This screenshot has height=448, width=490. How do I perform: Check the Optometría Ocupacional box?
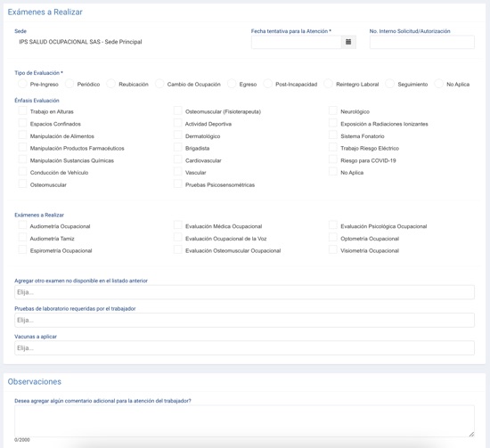coord(333,238)
